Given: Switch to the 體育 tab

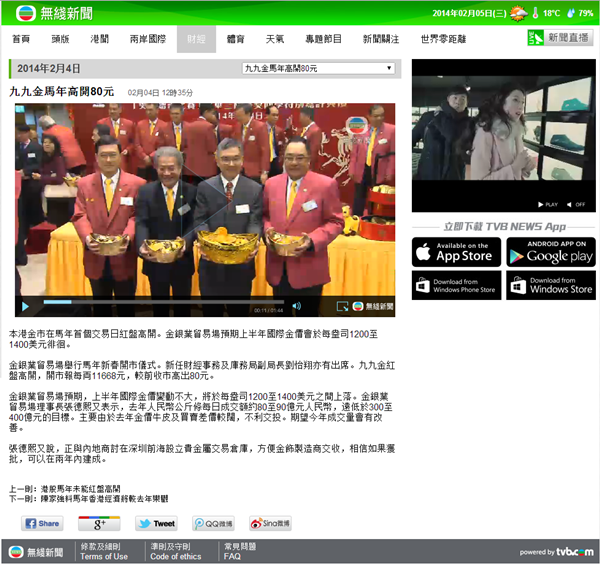Looking at the screenshot, I should [236, 39].
